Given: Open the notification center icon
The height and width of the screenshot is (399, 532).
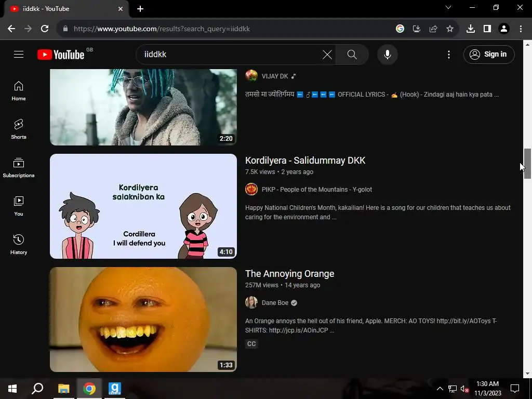Looking at the screenshot, I should (515, 389).
